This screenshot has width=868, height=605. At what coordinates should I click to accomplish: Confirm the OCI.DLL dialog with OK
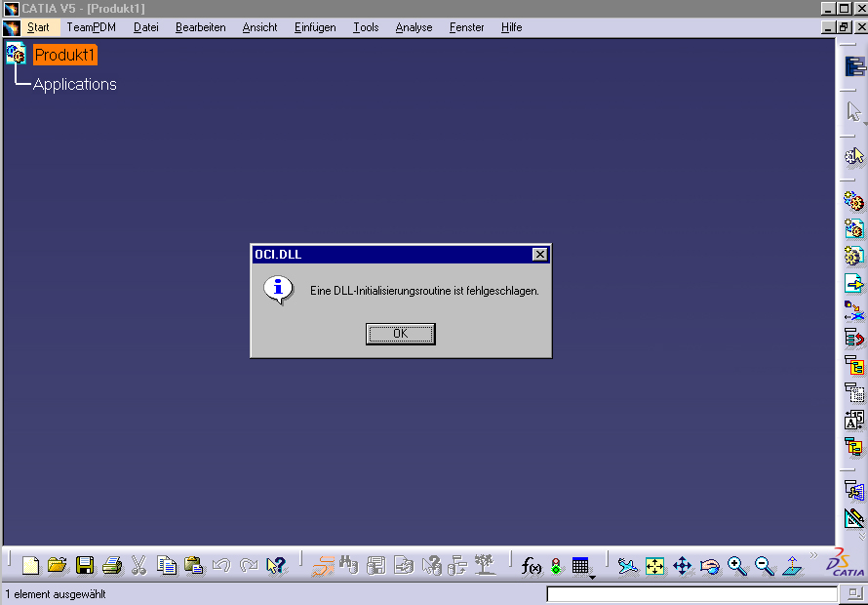coord(400,334)
